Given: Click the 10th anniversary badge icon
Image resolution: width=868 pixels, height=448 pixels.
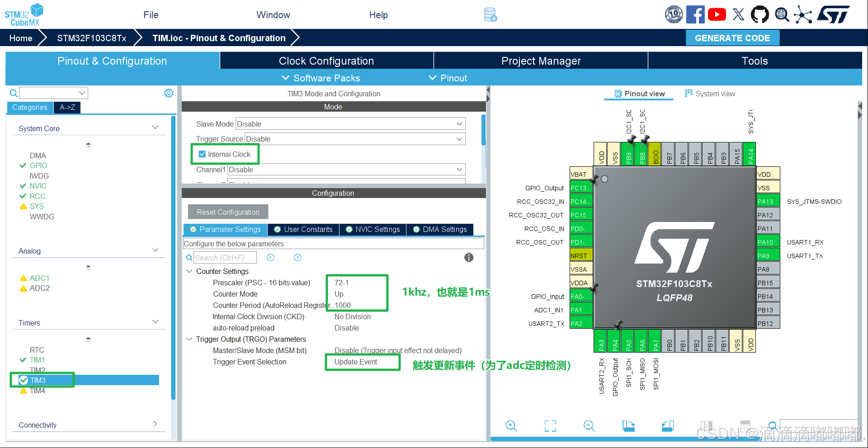Looking at the screenshot, I should pos(674,14).
